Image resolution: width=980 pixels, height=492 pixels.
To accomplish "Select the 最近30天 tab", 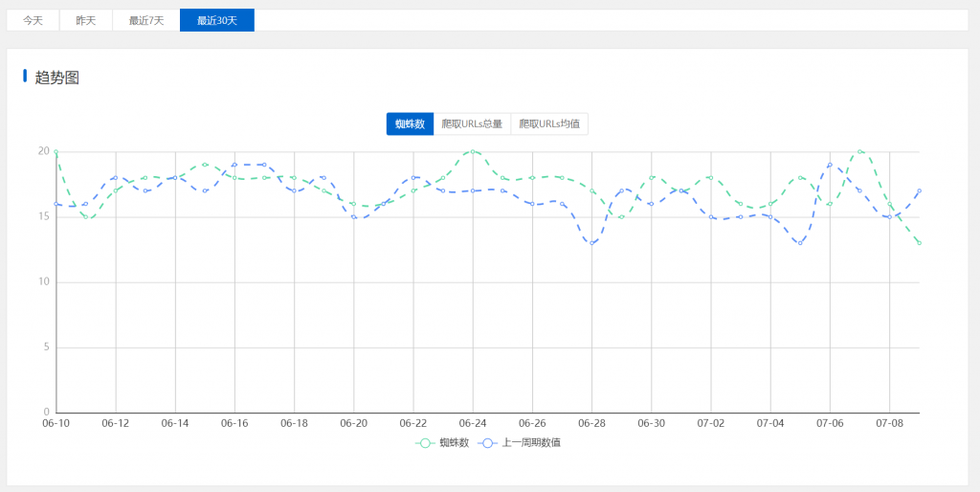I will click(x=217, y=20).
